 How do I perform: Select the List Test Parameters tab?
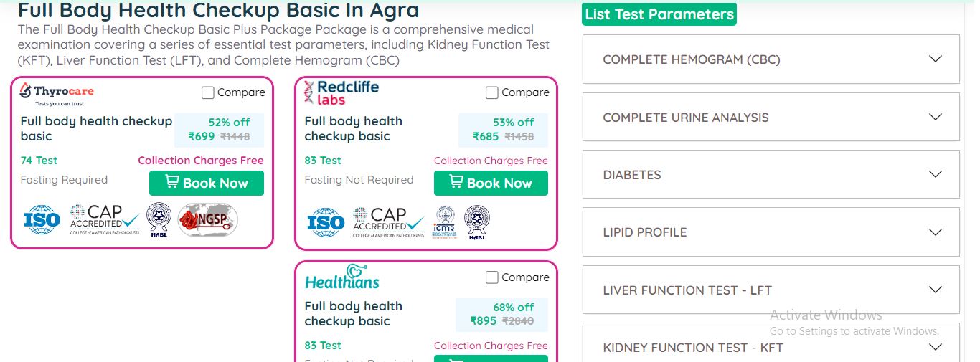click(x=659, y=14)
